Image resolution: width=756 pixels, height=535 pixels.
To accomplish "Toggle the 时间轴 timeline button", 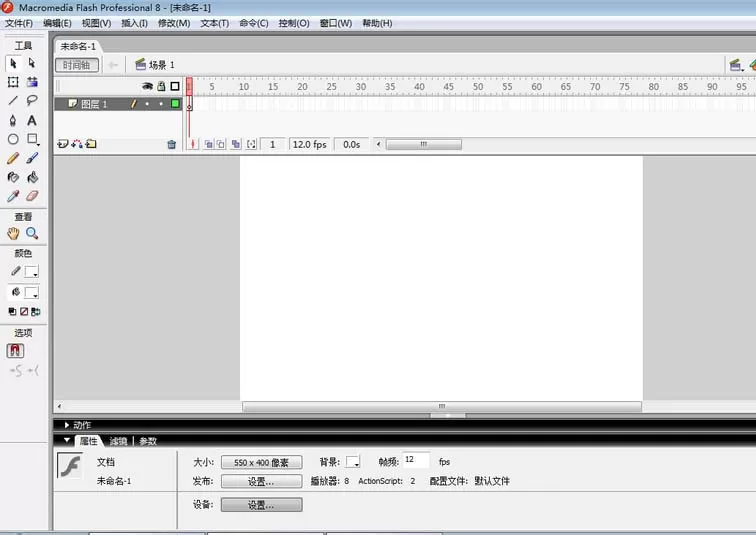I will click(x=77, y=65).
